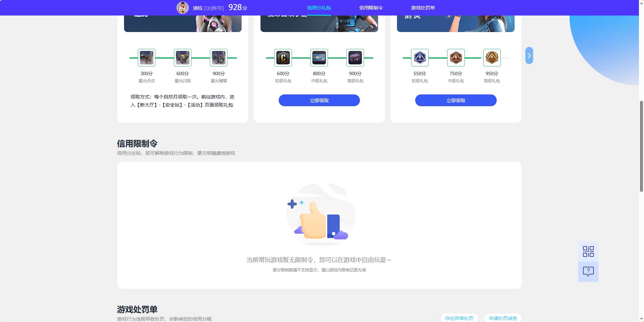Open the QR code floating icon
This screenshot has width=644, height=322.
pyautogui.click(x=588, y=252)
